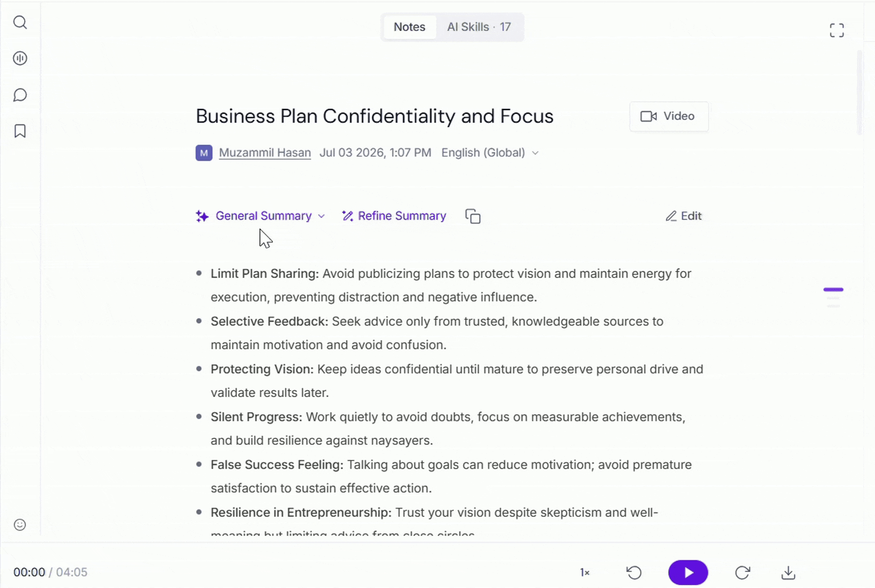Click the Edit button
This screenshot has width=875, height=588.
pyautogui.click(x=684, y=216)
